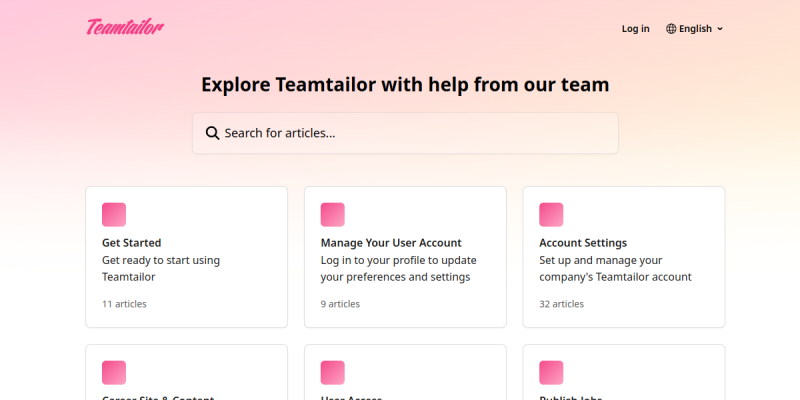800x400 pixels.
Task: Click the globe language icon
Action: (671, 29)
